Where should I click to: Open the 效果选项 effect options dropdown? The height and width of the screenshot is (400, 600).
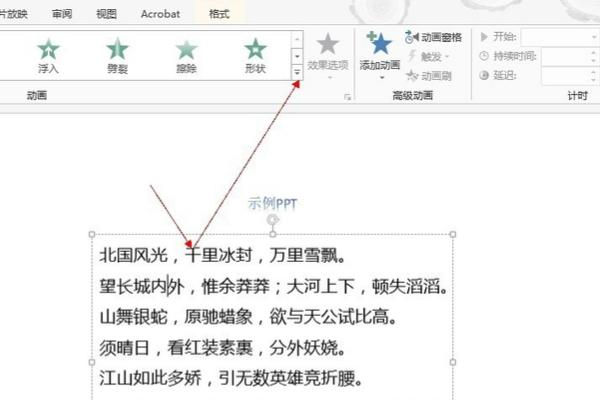pos(328,56)
